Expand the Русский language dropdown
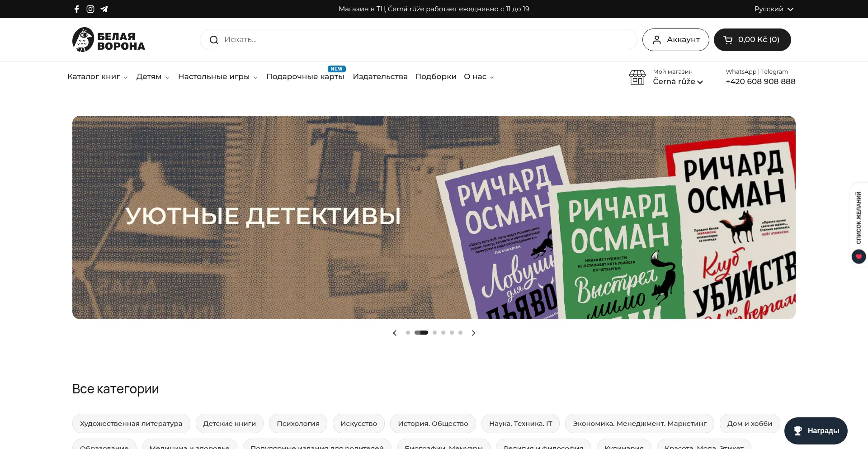Viewport: 868px width, 449px height. click(x=774, y=9)
